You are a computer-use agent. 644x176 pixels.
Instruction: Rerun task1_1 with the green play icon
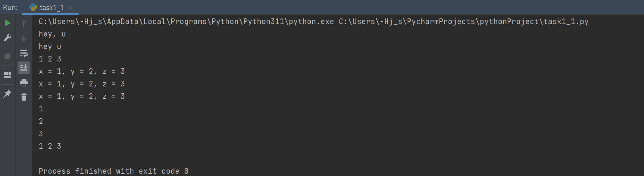tap(8, 23)
